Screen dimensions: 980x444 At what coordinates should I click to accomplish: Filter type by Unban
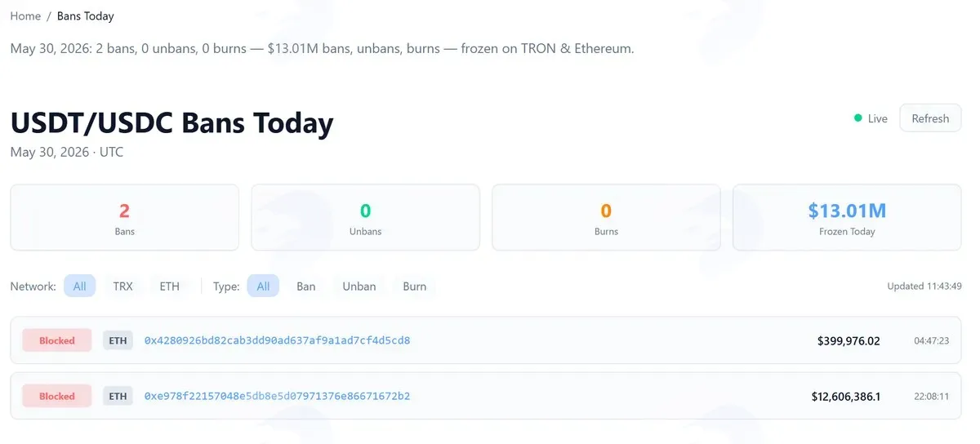click(359, 286)
